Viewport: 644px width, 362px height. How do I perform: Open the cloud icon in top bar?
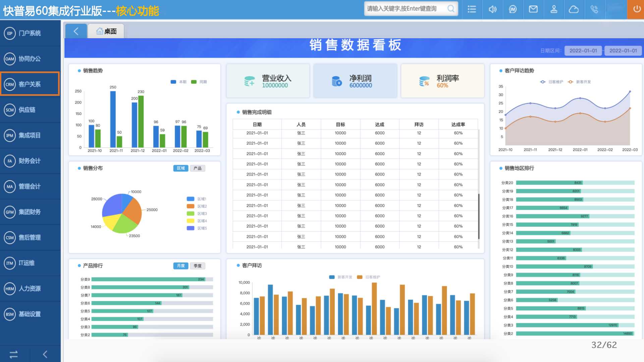coord(574,9)
